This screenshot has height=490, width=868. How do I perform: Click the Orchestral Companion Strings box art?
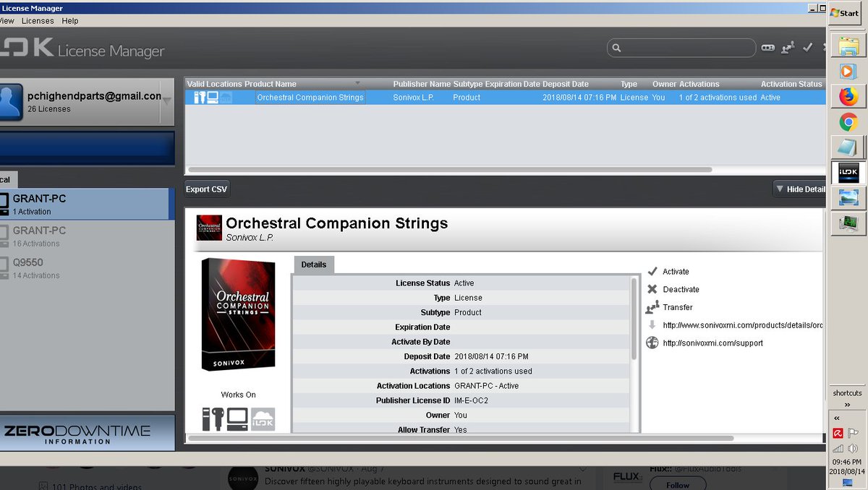pyautogui.click(x=238, y=315)
